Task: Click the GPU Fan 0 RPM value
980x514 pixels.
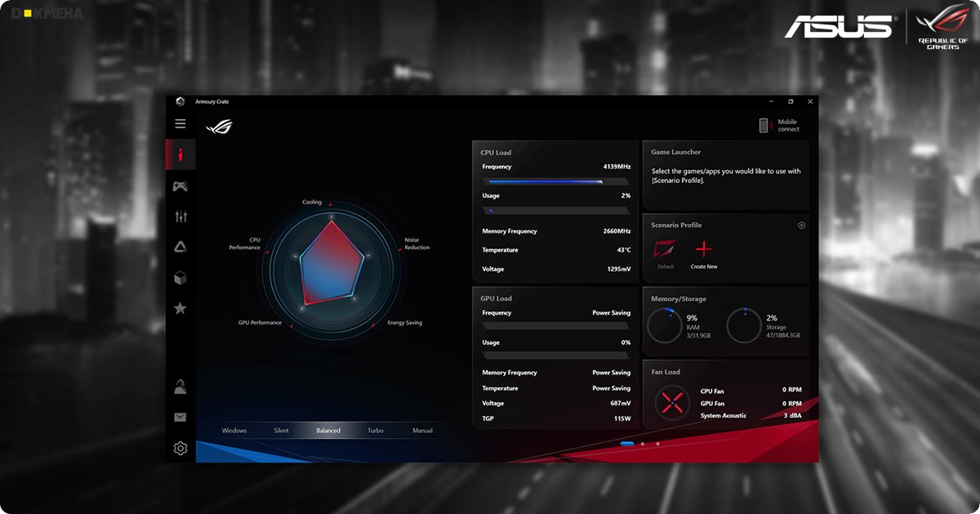Action: [x=792, y=404]
